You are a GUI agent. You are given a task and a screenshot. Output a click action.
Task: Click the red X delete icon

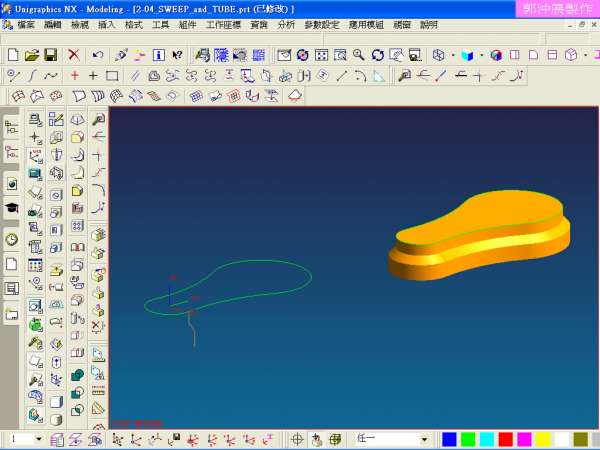point(74,55)
